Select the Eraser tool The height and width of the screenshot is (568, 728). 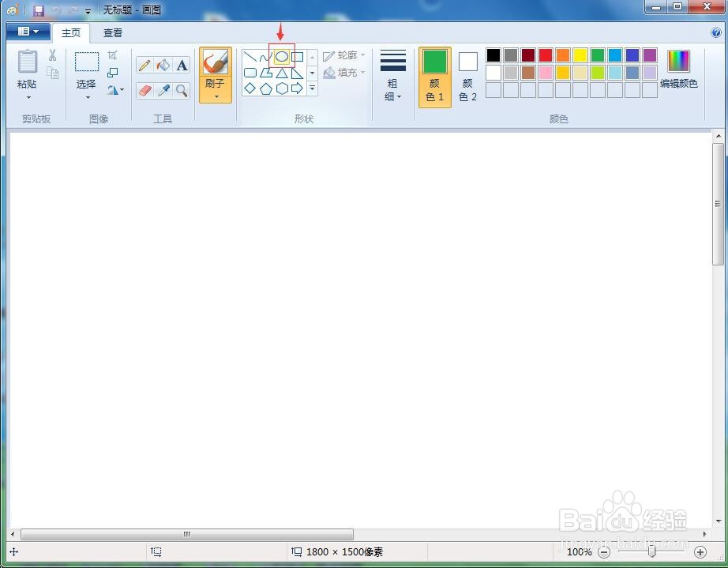tap(144, 90)
